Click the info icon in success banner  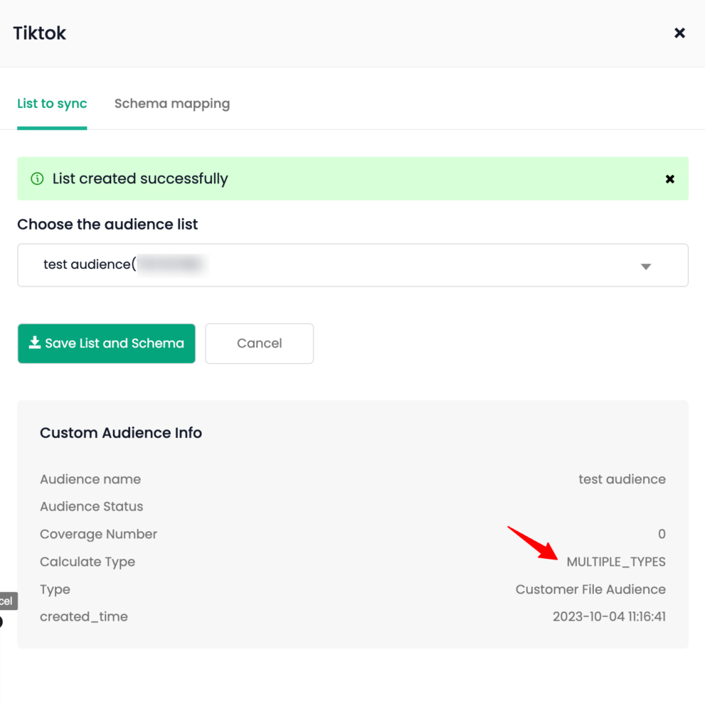point(37,178)
